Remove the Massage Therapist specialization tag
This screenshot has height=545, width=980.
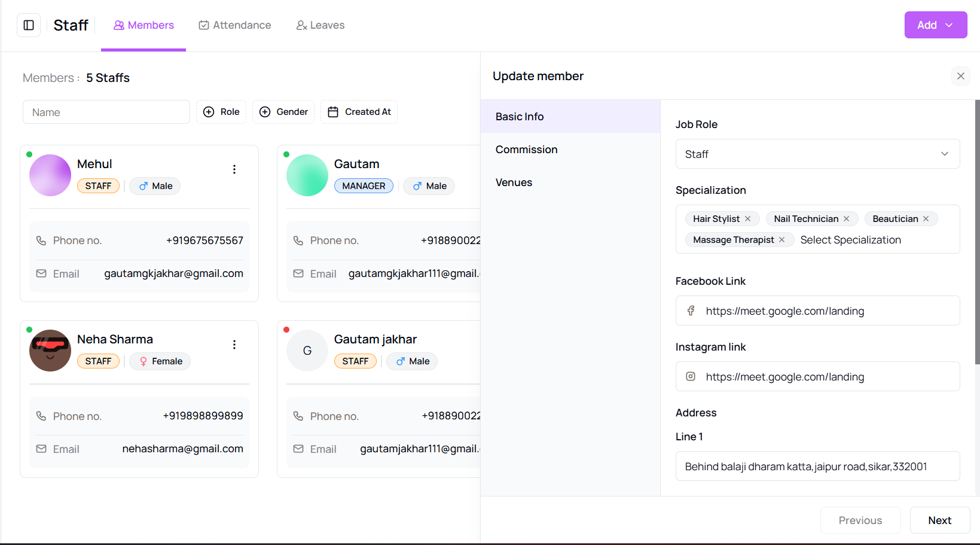[782, 240]
